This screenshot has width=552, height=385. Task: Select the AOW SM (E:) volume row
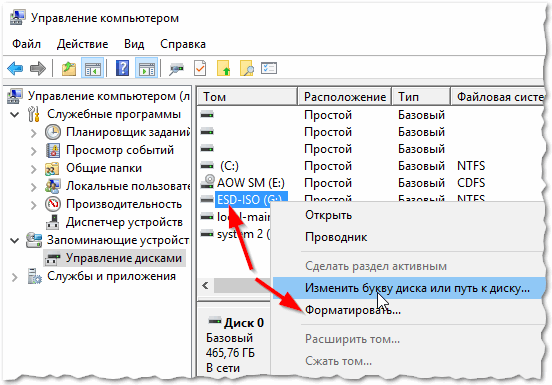pos(251,183)
